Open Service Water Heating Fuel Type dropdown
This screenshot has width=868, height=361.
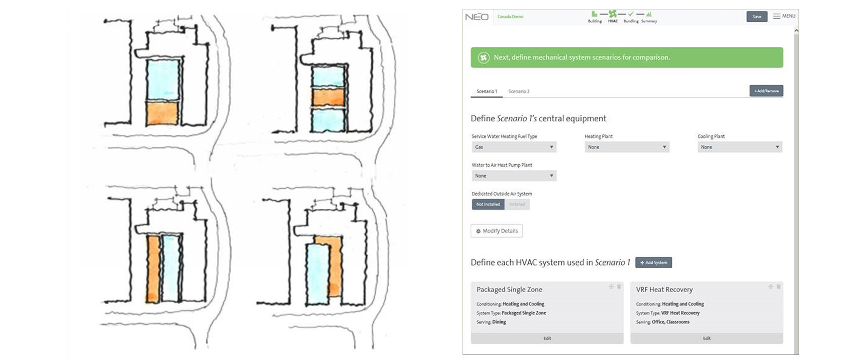click(514, 147)
